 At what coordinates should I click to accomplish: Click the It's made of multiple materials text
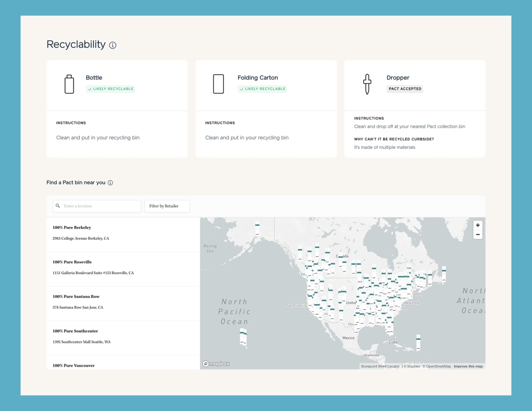[x=385, y=147]
